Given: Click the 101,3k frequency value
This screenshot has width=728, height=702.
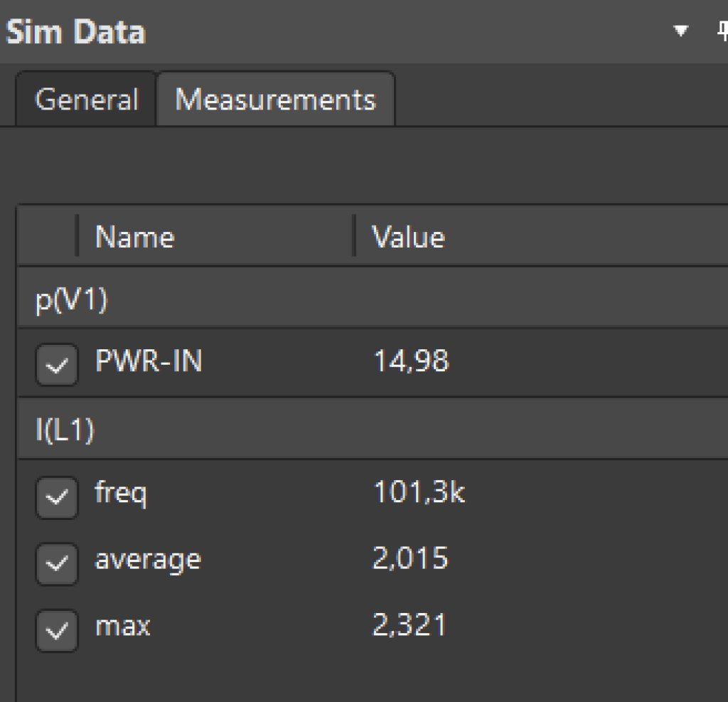Looking at the screenshot, I should 419,492.
